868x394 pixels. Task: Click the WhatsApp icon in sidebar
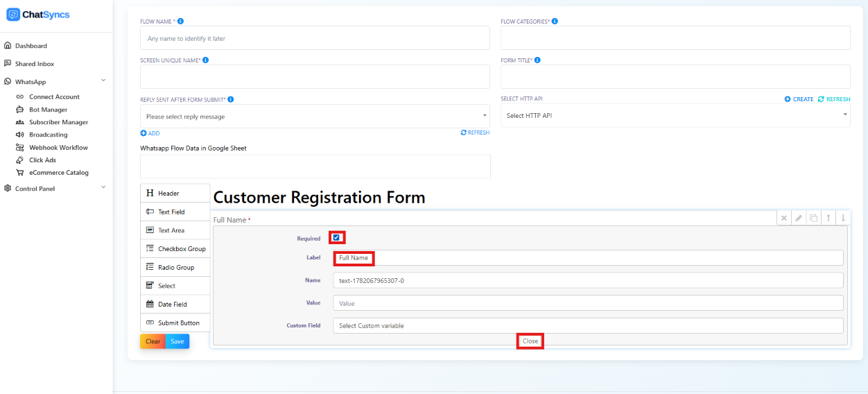pos(8,82)
